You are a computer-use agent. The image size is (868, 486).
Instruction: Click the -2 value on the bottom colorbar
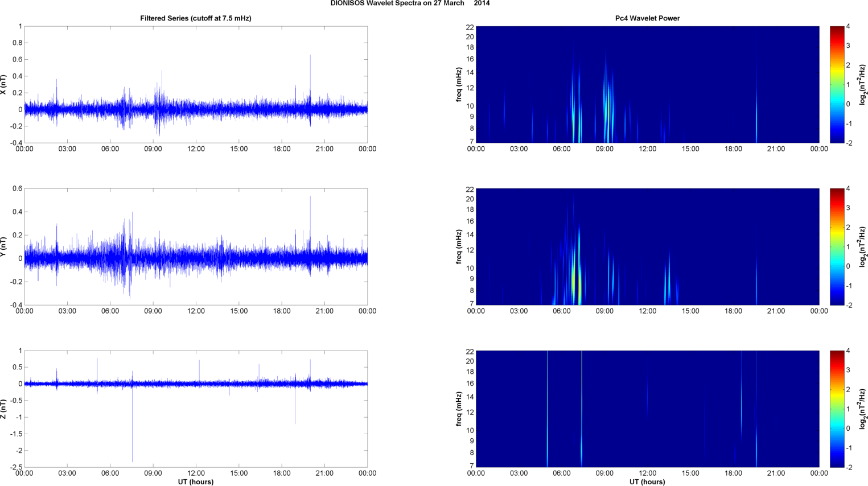point(849,467)
